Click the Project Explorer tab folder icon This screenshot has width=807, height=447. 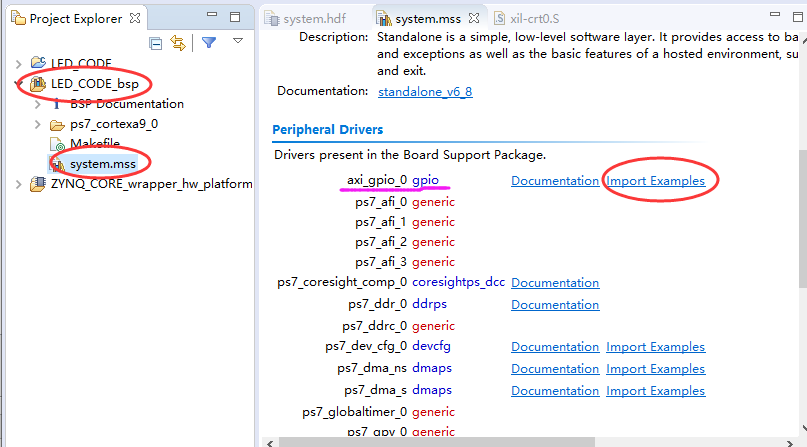(19, 19)
